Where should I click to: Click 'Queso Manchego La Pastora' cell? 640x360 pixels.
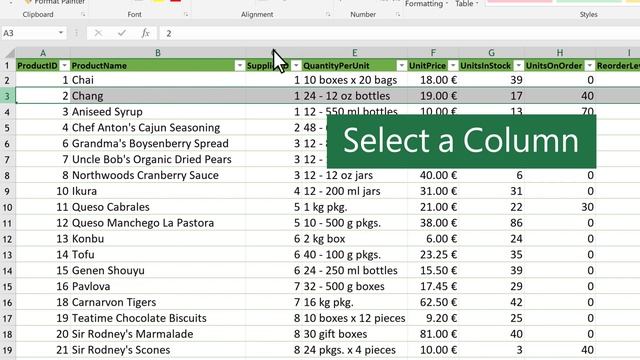click(x=158, y=223)
